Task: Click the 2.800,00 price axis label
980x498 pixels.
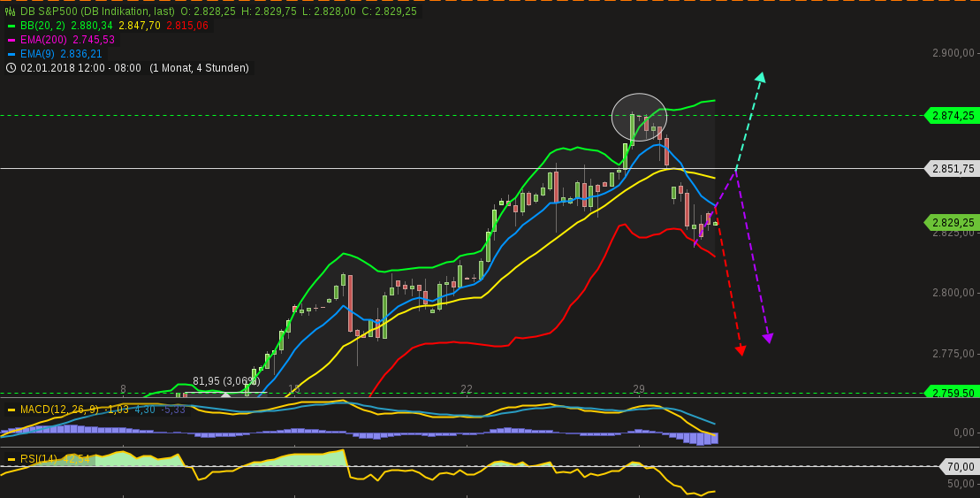Action: coord(953,293)
